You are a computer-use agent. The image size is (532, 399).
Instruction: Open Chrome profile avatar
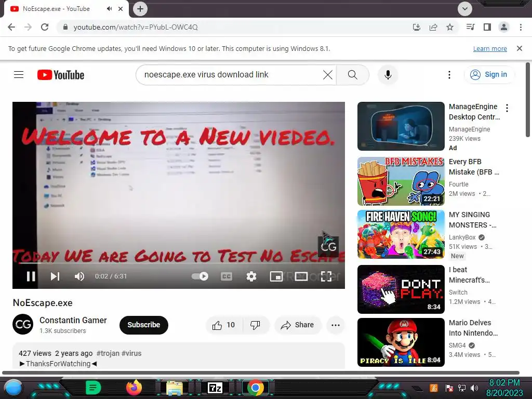tap(504, 27)
